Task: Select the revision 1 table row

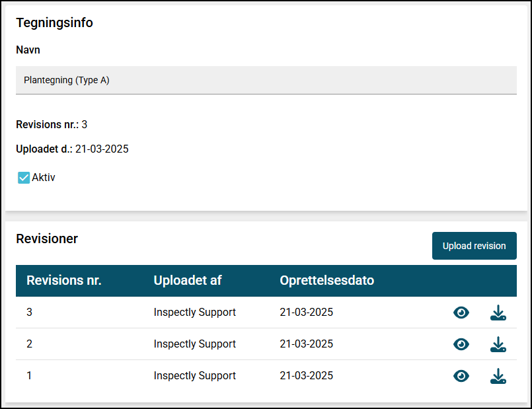Action: click(266, 376)
